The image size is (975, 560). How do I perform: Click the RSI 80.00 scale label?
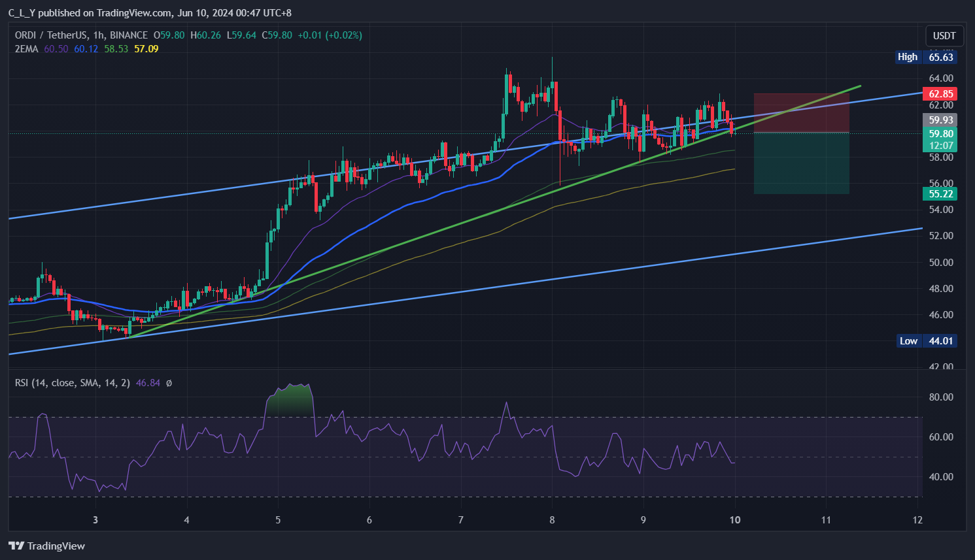coord(941,397)
